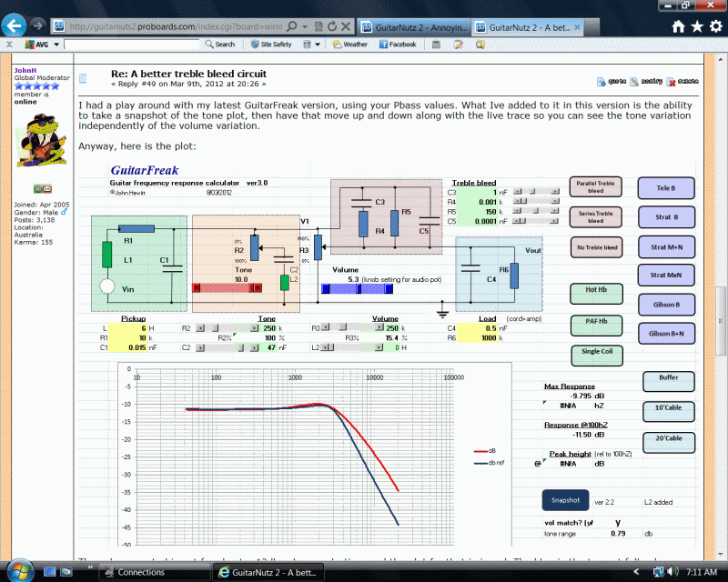
Task: Click the Load C4 cell showing 0.5
Action: tap(477, 328)
